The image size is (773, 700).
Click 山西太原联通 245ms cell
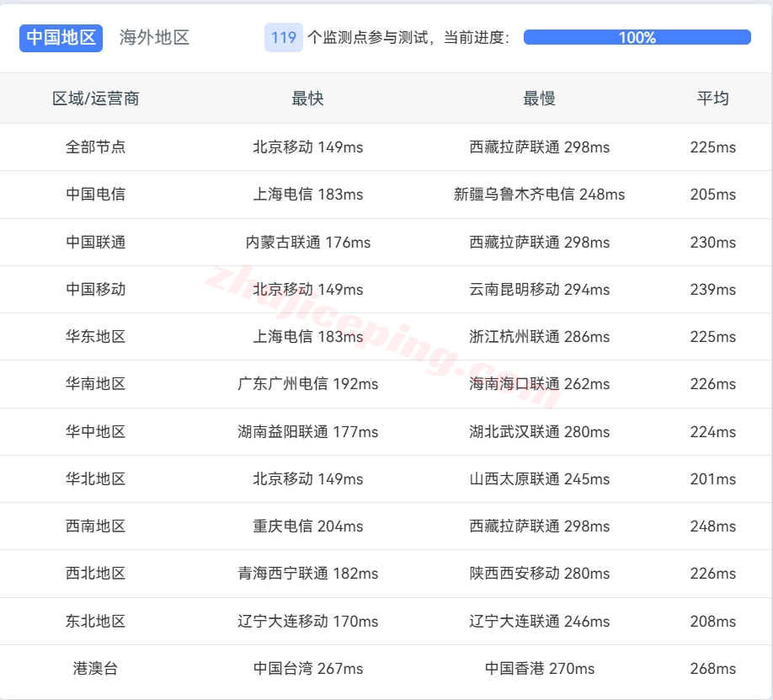tap(539, 479)
